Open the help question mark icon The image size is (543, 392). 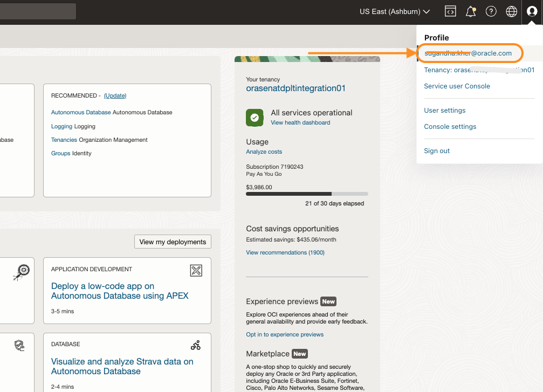point(491,11)
